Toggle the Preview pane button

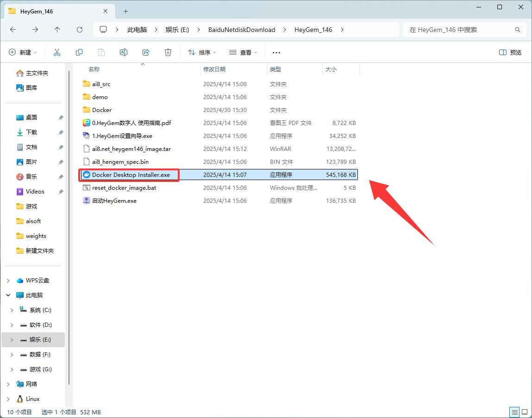point(510,52)
